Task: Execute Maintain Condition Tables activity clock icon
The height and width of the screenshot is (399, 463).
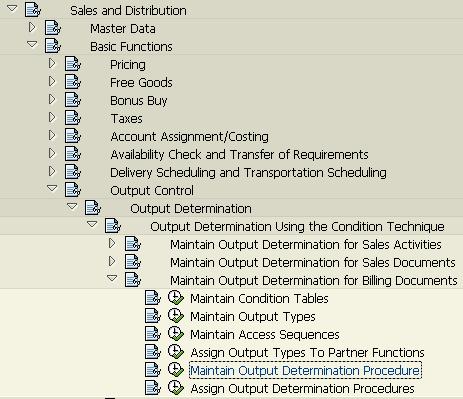Action: click(175, 298)
